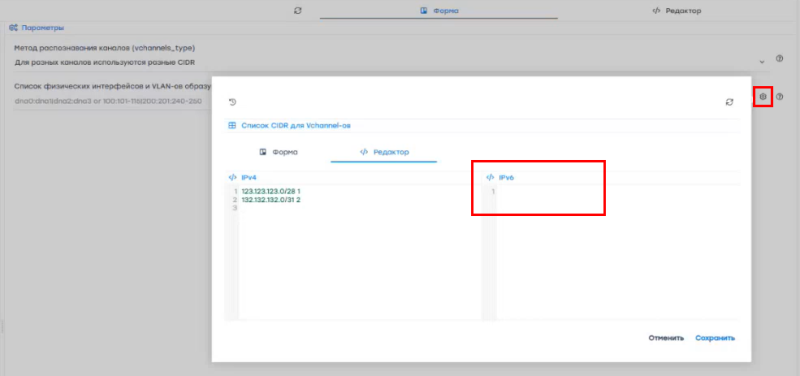Select the top Форма tab

click(x=439, y=11)
